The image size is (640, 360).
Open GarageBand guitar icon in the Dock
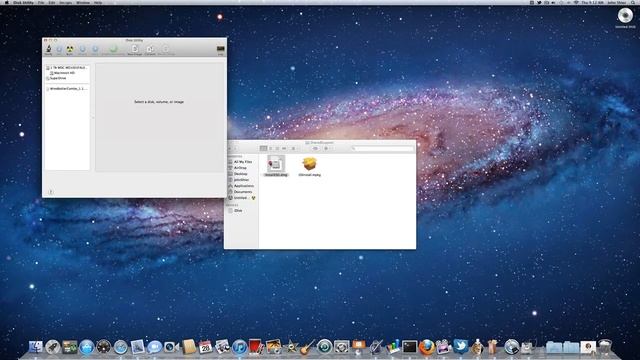click(x=307, y=347)
